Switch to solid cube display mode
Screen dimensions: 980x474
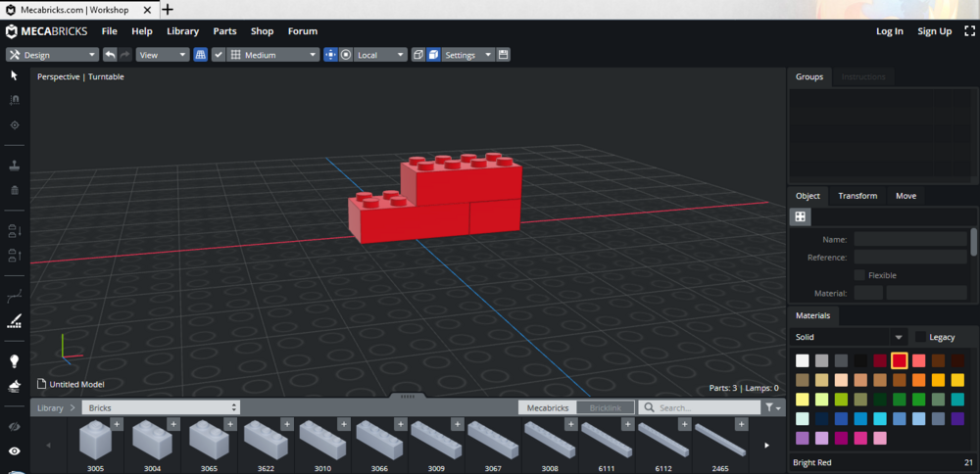tap(433, 55)
